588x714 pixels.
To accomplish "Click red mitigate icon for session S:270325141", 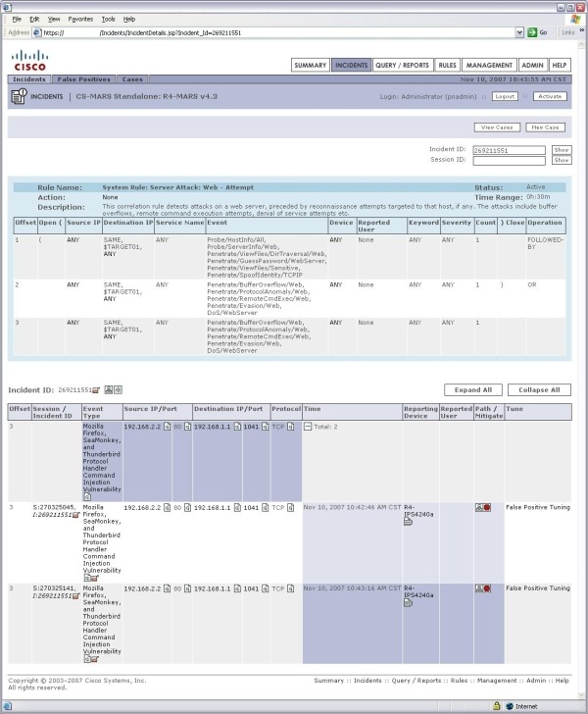I will tap(487, 588).
